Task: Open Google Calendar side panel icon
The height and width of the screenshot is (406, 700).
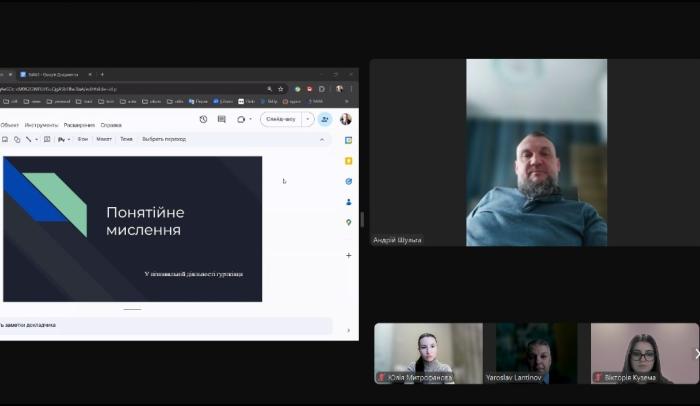Action: (348, 140)
